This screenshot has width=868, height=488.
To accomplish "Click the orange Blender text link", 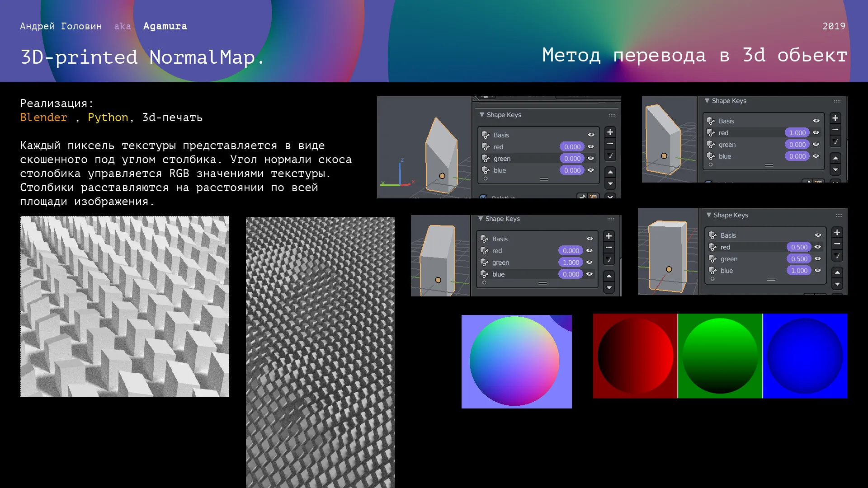I will (43, 117).
